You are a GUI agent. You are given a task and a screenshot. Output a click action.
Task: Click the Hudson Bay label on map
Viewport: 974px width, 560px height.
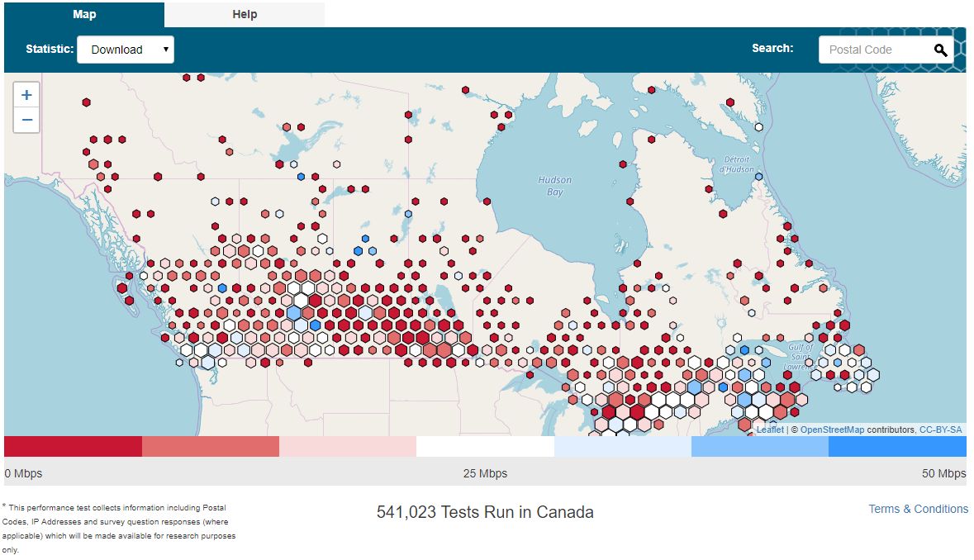554,186
